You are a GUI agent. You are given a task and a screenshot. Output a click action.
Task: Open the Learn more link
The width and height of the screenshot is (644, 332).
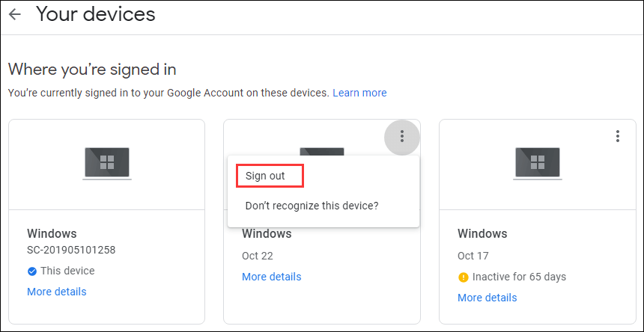tap(359, 93)
